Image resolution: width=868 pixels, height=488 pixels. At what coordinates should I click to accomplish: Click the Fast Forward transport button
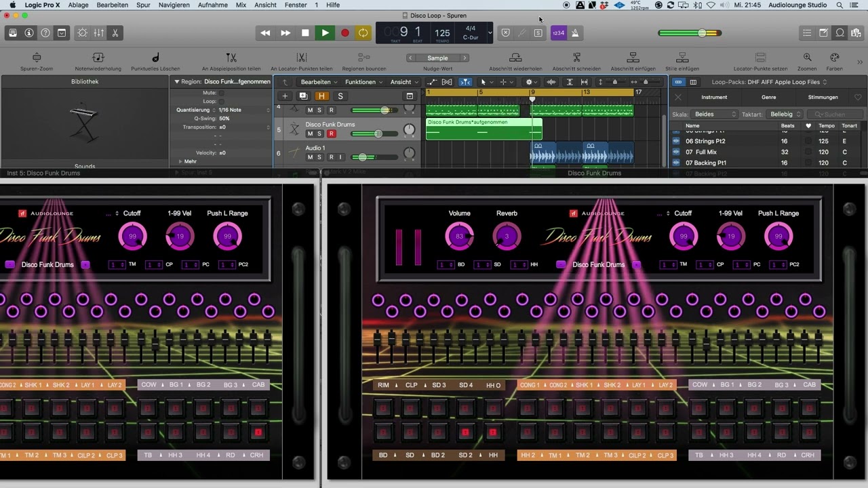285,33
